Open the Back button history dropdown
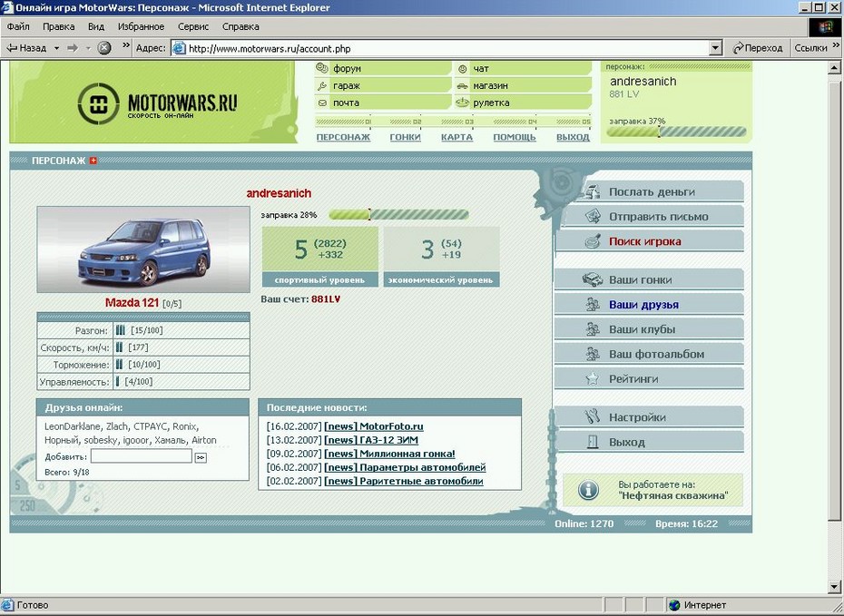Image resolution: width=844 pixels, height=616 pixels. click(56, 48)
